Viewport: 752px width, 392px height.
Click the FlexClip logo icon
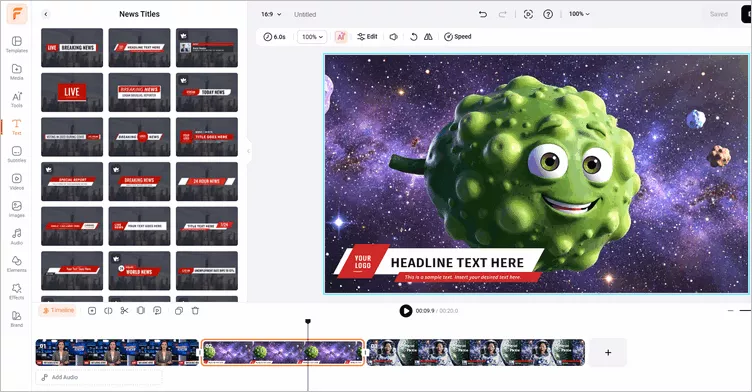click(16, 14)
